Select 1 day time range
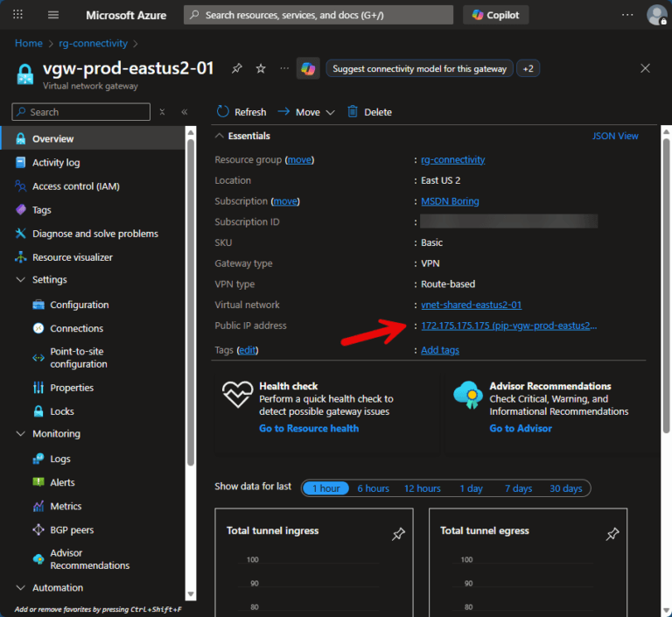672x617 pixels. [471, 488]
